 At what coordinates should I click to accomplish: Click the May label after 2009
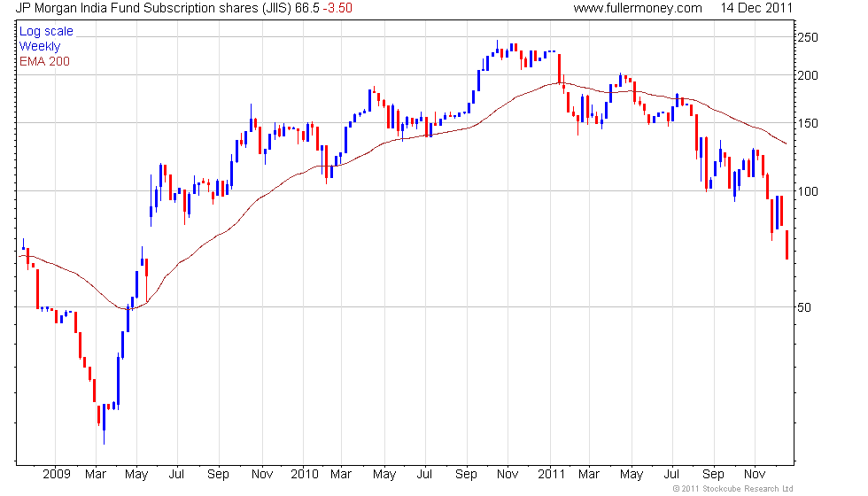[x=136, y=475]
